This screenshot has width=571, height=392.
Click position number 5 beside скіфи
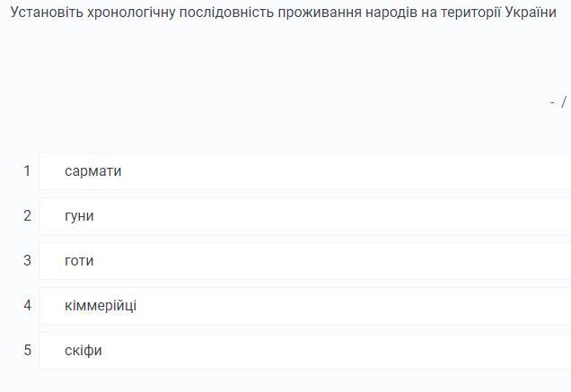[27, 351]
